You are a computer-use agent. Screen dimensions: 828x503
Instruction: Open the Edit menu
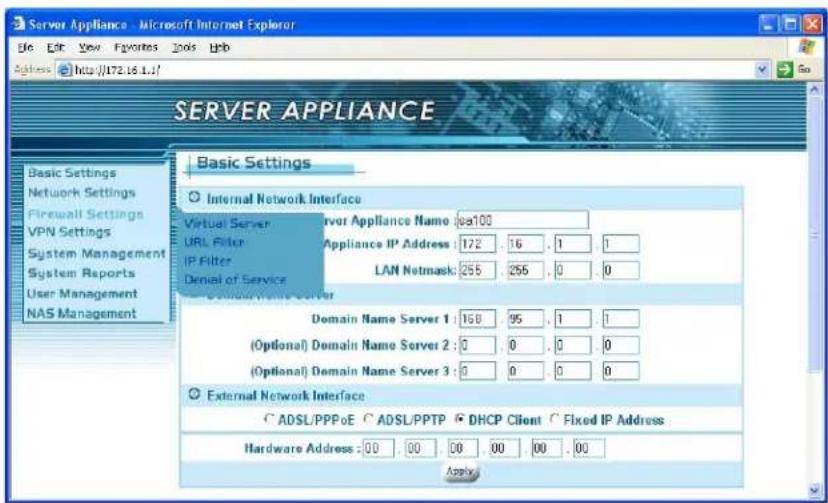55,48
